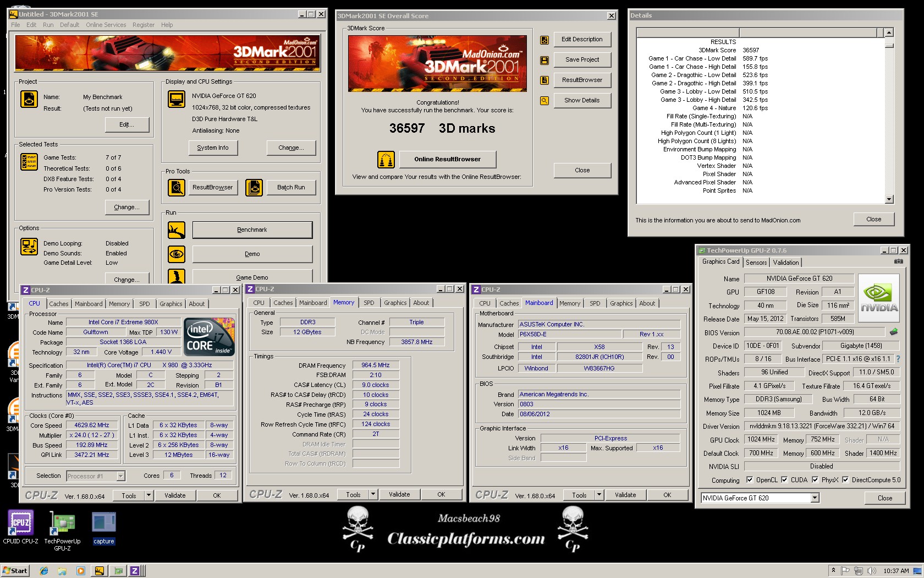The image size is (924, 578).
Task: Toggle the CUDA checkbox in GPU-Z
Action: [x=784, y=480]
